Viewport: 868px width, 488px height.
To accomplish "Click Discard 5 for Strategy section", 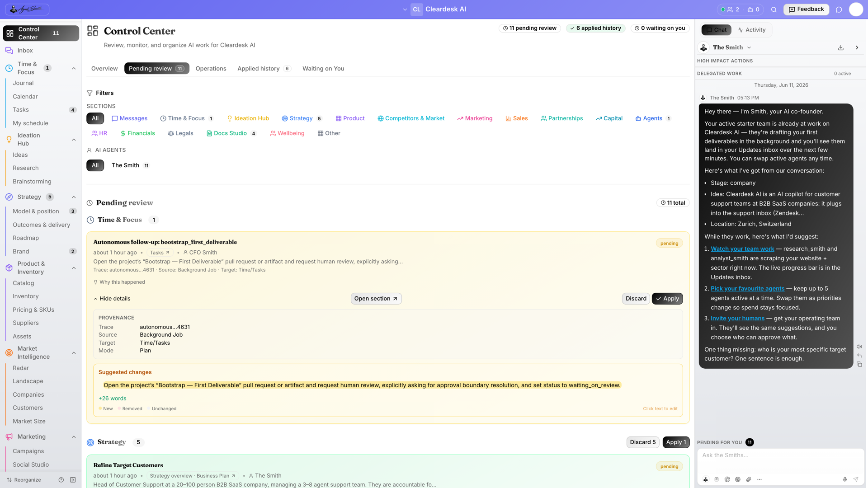I will [643, 442].
